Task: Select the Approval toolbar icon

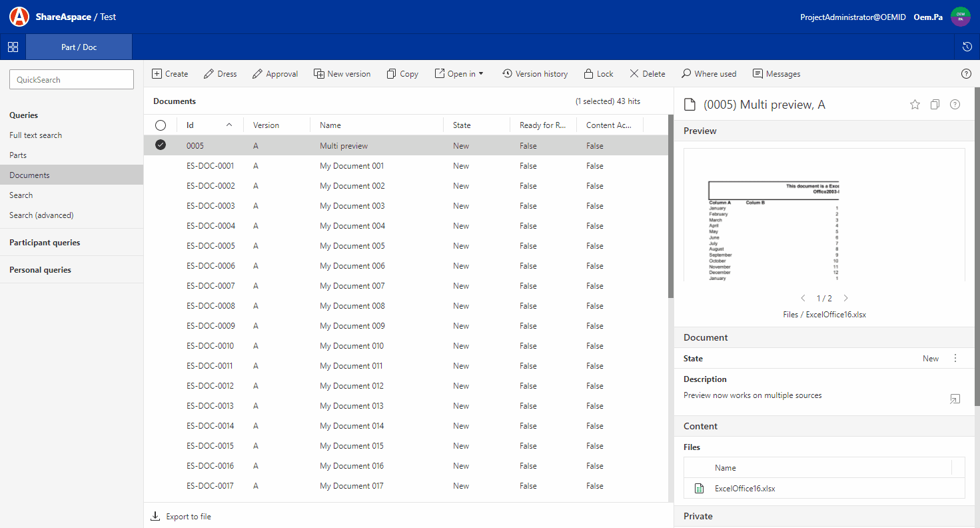Action: coord(275,73)
